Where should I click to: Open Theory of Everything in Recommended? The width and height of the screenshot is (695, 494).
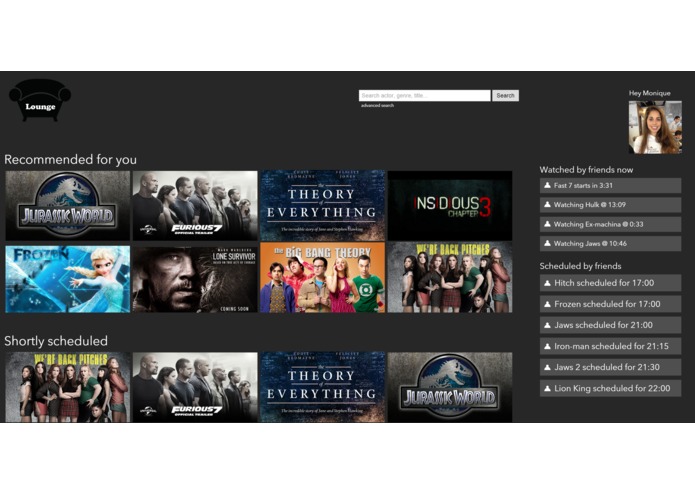point(323,206)
